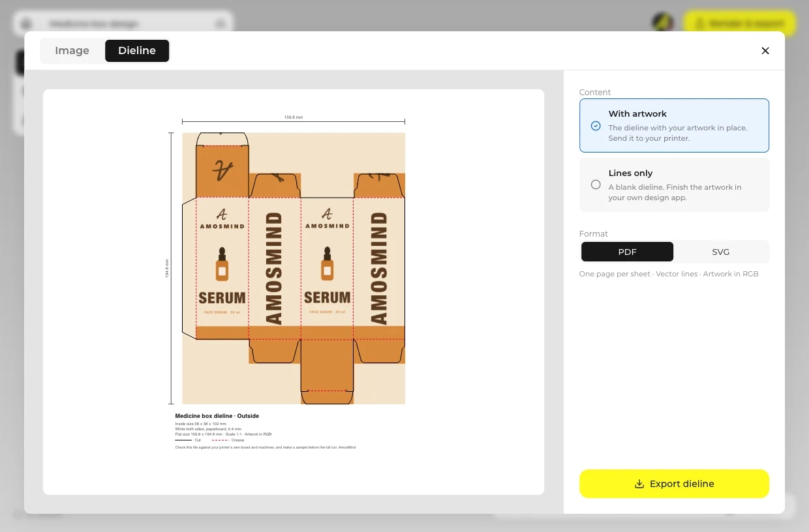Click the 'Medicine box dieline · Outside' heading
The height and width of the screenshot is (532, 809).
point(217,416)
